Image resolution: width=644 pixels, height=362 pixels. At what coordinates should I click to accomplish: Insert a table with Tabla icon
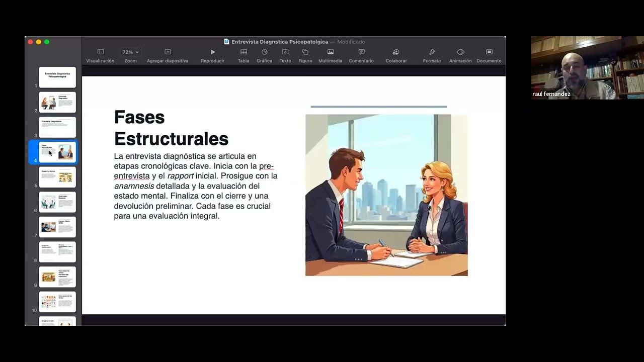244,52
